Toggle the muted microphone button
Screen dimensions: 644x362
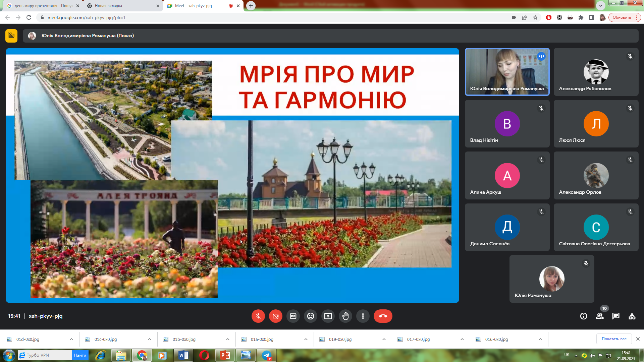click(x=258, y=316)
